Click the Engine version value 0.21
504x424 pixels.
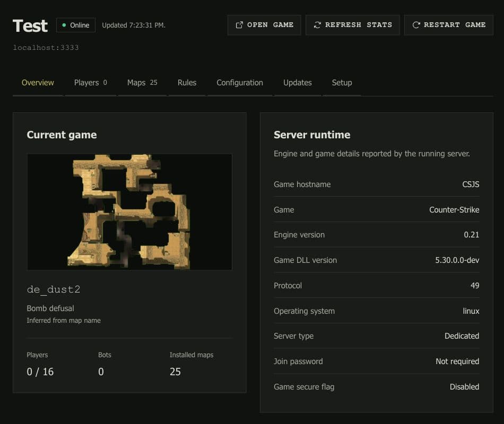(472, 235)
